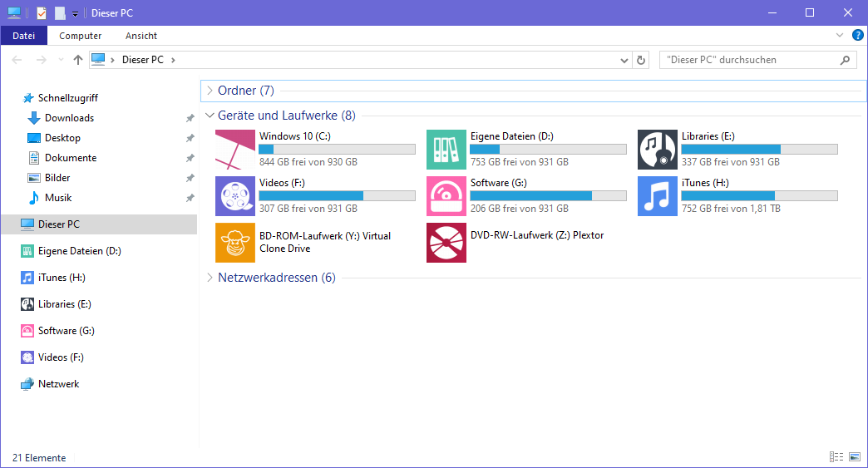The image size is (868, 468).
Task: Click the "753 GB frei von 931 GB" text
Action: (520, 162)
